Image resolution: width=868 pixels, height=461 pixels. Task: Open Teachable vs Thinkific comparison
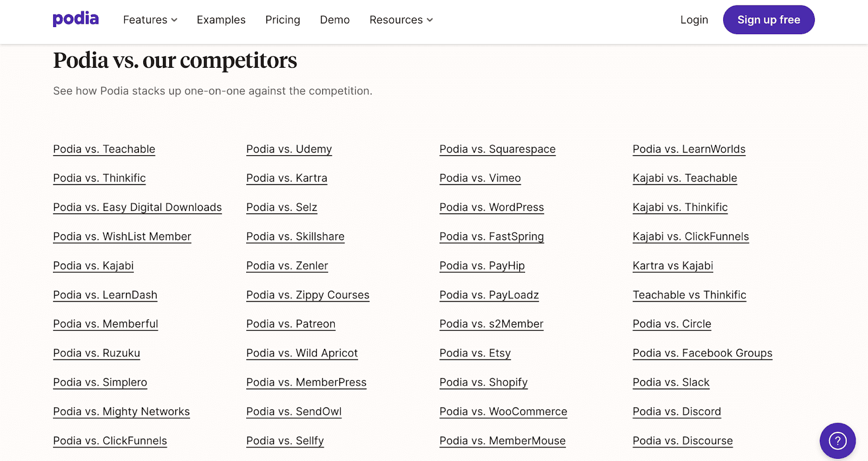coord(690,295)
